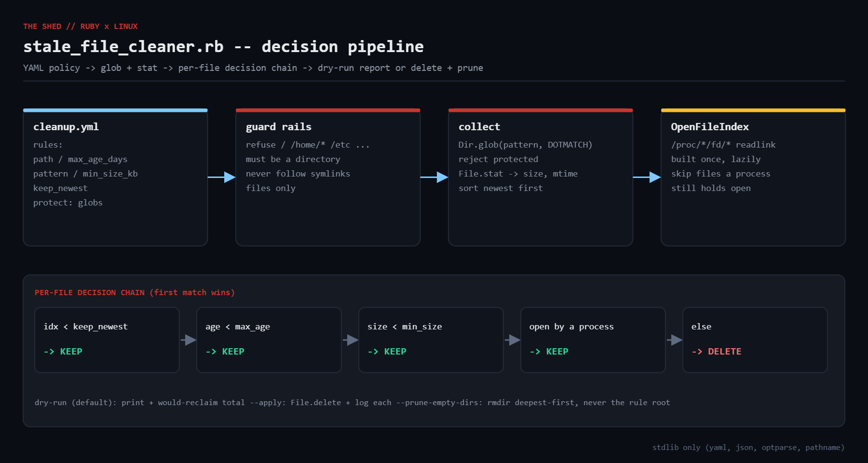Click the 'rules:' line in cleanup.yml

tap(48, 145)
